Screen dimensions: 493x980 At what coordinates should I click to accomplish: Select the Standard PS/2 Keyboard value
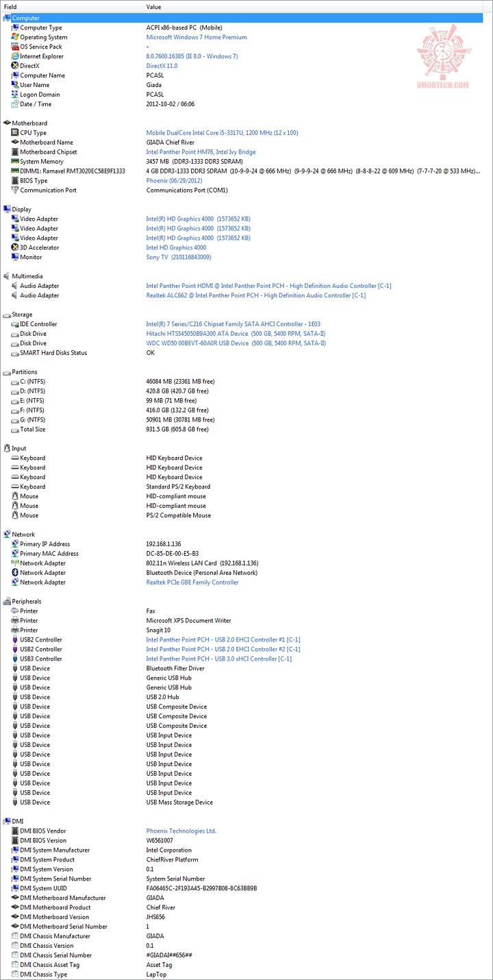click(177, 487)
